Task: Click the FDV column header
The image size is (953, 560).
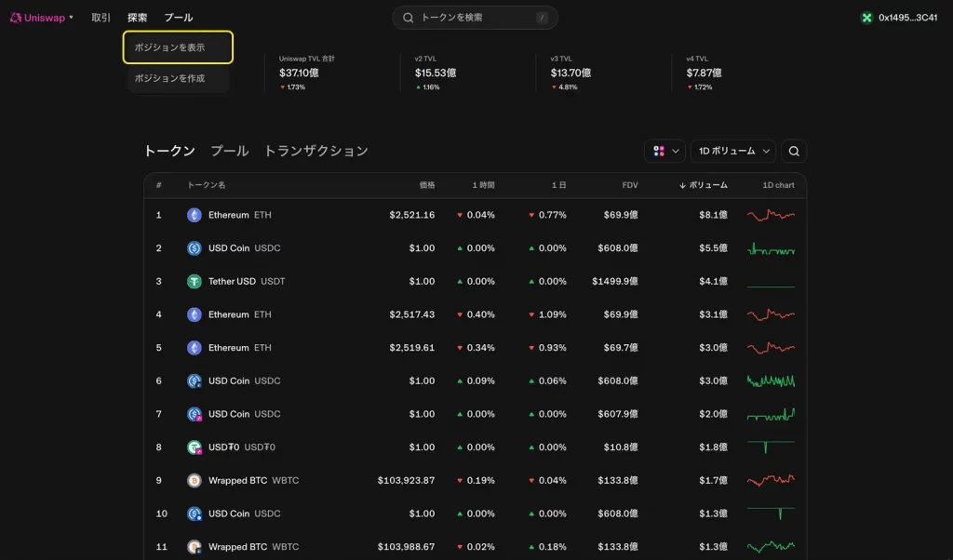Action: 630,184
